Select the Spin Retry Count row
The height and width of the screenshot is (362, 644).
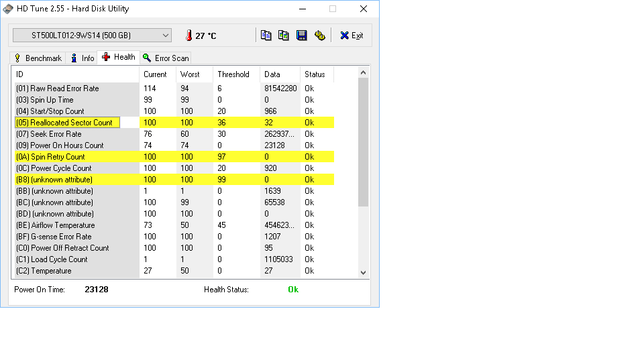tap(174, 157)
